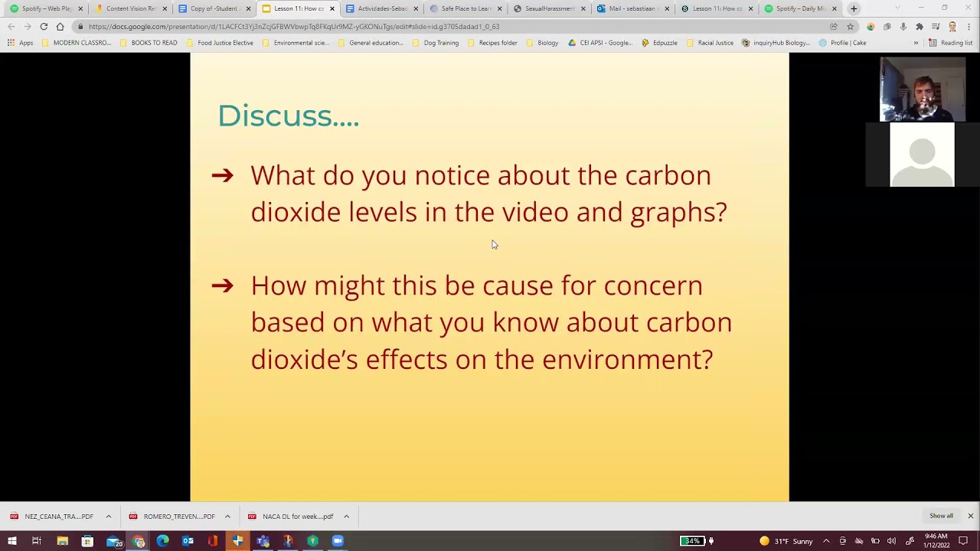Screen dimensions: 980x551
Task: Open the BOOKS TO READ bookmark folder
Action: tap(148, 43)
